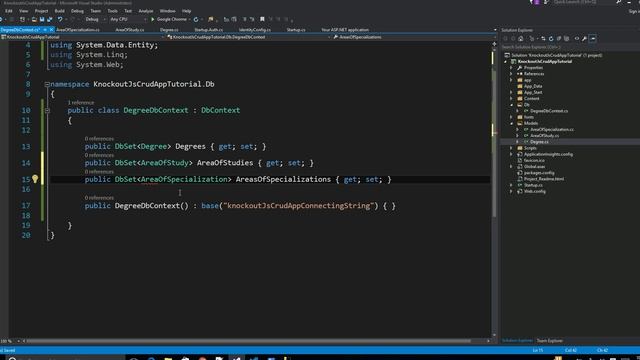This screenshot has height=360, width=640.
Task: Expand the App_Start folder in Solution Explorer
Action: click(x=511, y=93)
